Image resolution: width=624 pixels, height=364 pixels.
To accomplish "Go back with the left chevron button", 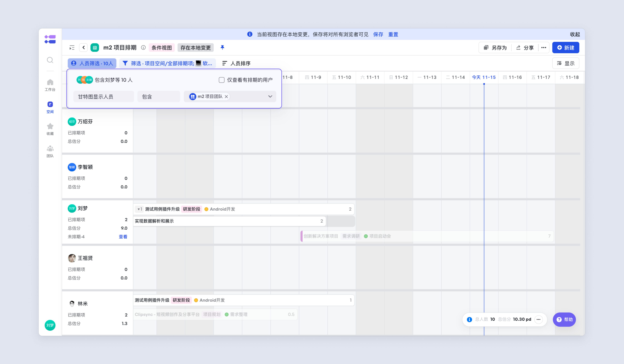I will click(x=84, y=48).
